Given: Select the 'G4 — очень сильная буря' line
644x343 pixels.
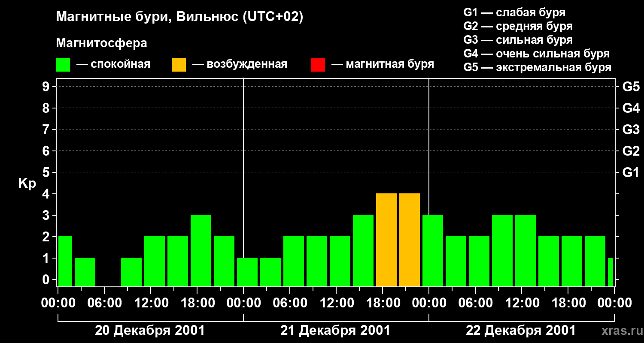Looking at the screenshot, I should [x=537, y=54].
